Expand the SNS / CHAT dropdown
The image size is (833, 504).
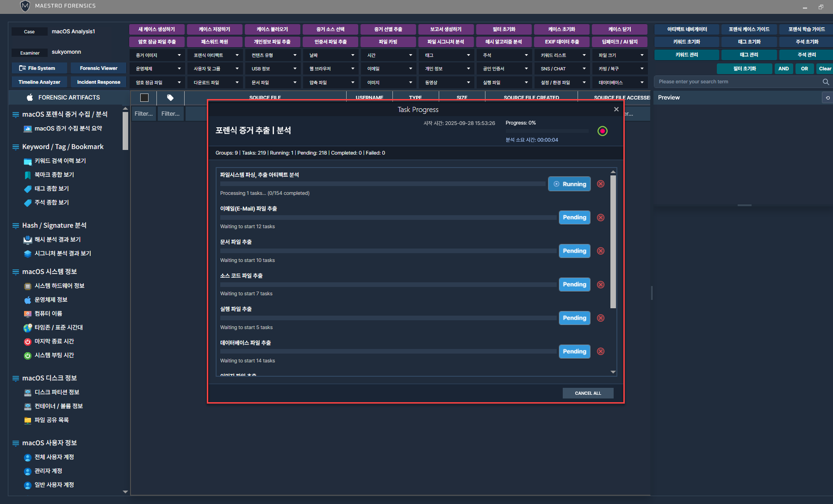[562, 68]
